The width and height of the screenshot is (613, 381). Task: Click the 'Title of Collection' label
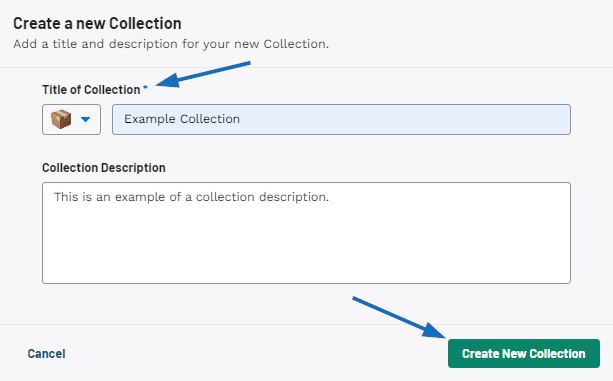(91, 89)
